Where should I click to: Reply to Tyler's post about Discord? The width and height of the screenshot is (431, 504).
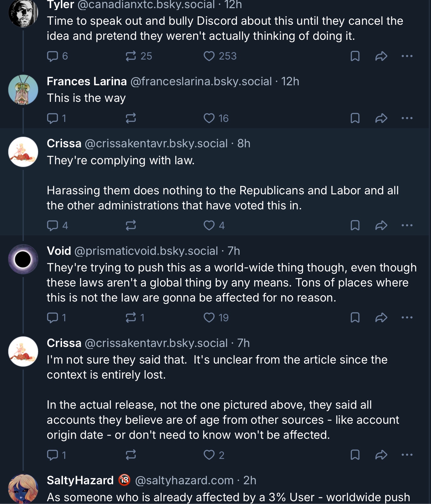point(52,56)
